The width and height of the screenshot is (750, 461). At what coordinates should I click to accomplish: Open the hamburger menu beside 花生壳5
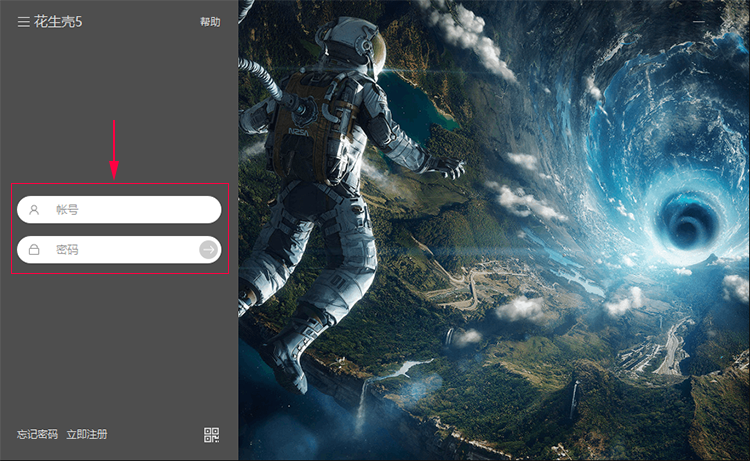23,22
